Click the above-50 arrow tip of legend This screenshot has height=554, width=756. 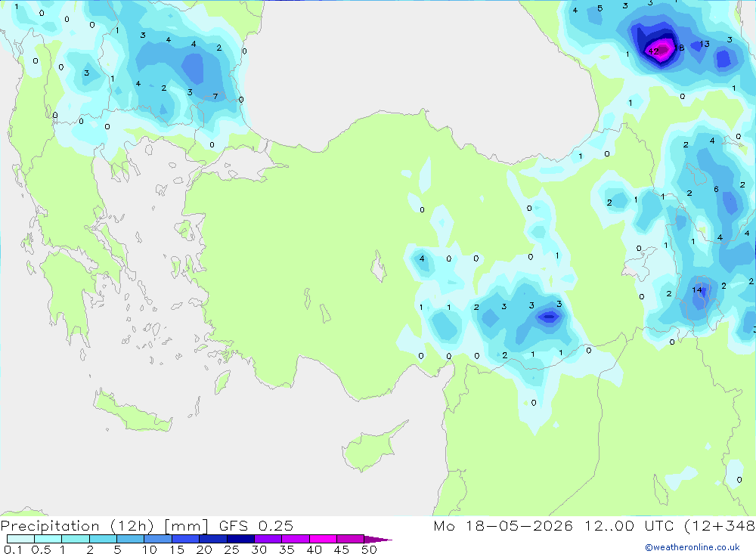(378, 540)
